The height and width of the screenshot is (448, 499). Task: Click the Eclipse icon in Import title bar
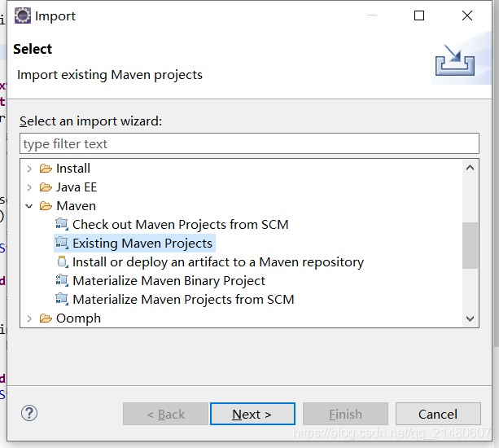pyautogui.click(x=23, y=15)
